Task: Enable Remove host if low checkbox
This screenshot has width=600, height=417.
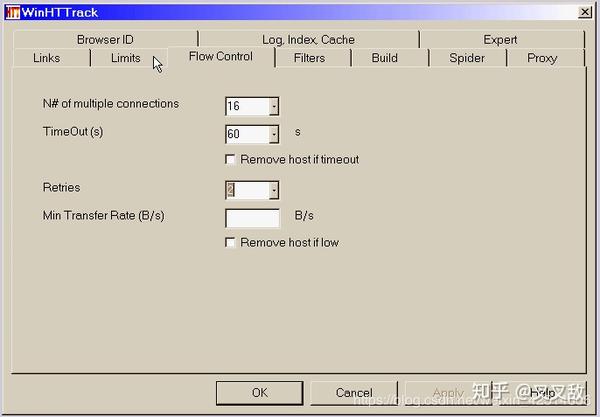Action: (230, 242)
